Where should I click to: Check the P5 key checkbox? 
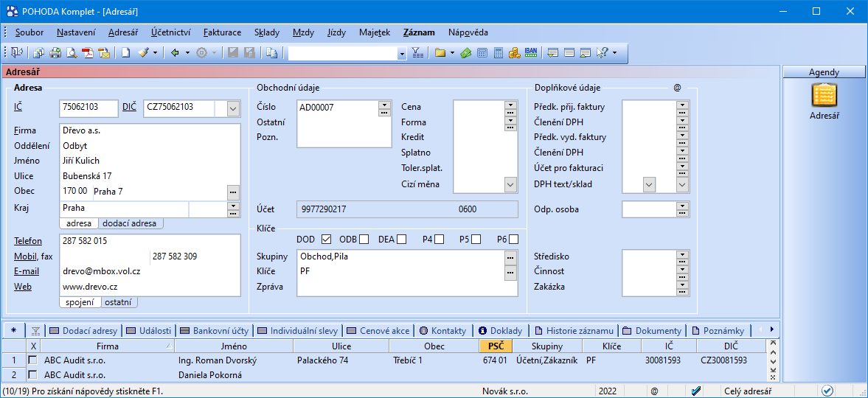click(476, 239)
